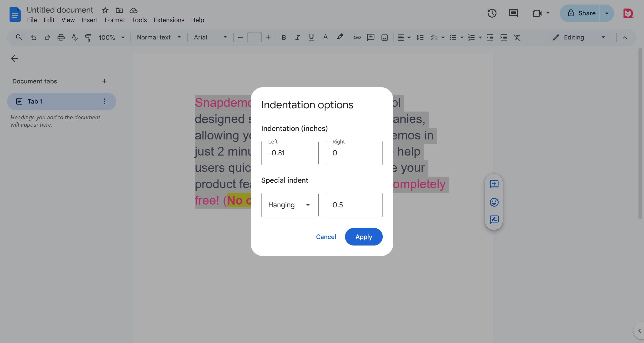
Task: Open the Arial font dropdown
Action: click(x=210, y=37)
